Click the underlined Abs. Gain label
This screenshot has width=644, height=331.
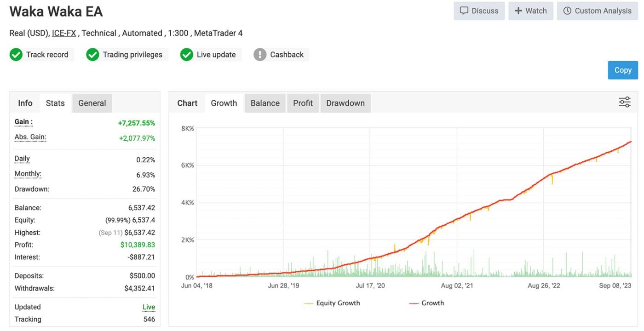tap(30, 137)
